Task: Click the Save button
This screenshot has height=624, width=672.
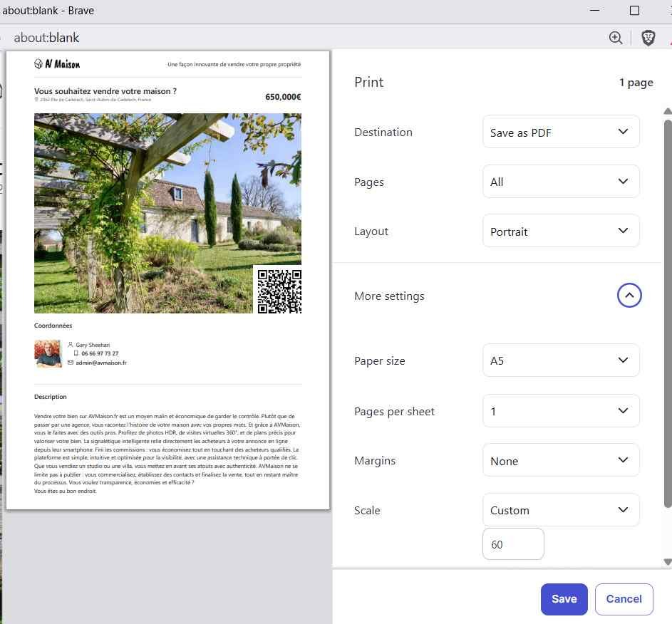Action: click(x=564, y=598)
